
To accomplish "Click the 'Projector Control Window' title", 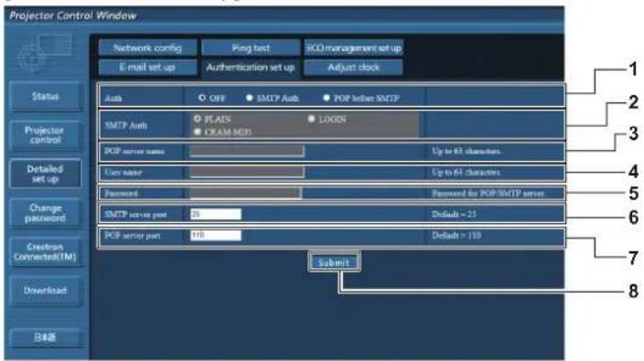I will (x=72, y=16).
